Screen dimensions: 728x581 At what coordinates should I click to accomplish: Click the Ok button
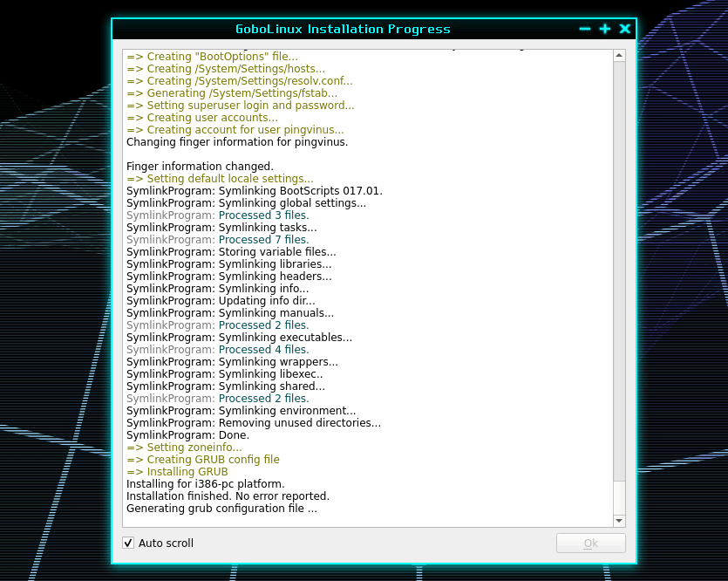tap(590, 543)
